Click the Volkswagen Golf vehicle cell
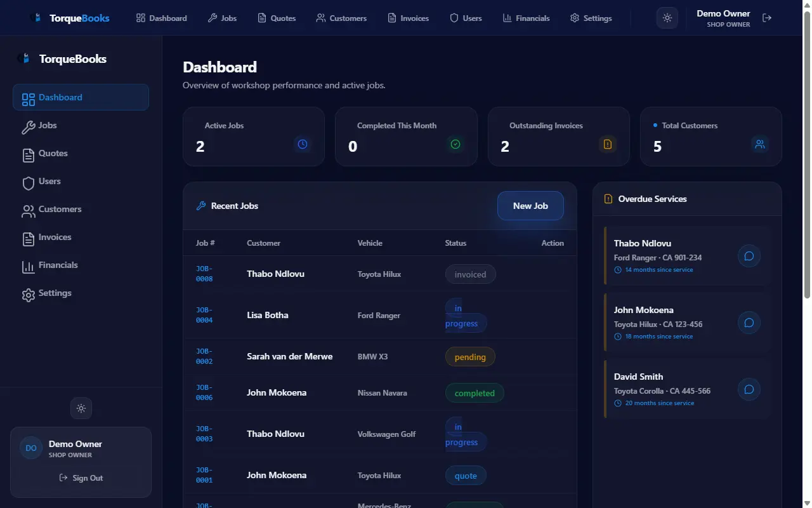Screen dimensions: 812x508 (387, 434)
